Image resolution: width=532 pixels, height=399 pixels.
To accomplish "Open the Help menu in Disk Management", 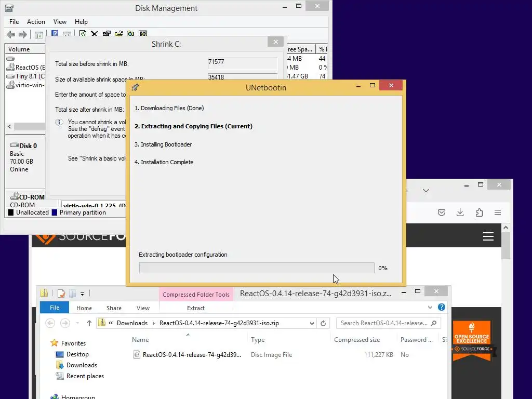I will (81, 22).
